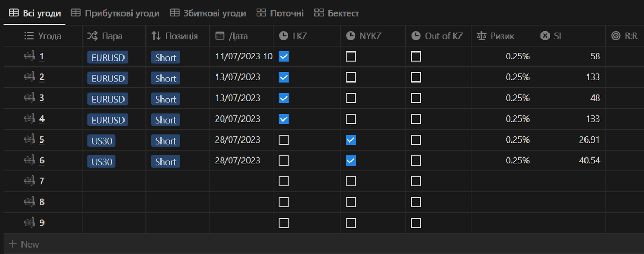This screenshot has width=644, height=254.
Task: Check Out of KZ checkbox in row 9
Action: point(416,222)
